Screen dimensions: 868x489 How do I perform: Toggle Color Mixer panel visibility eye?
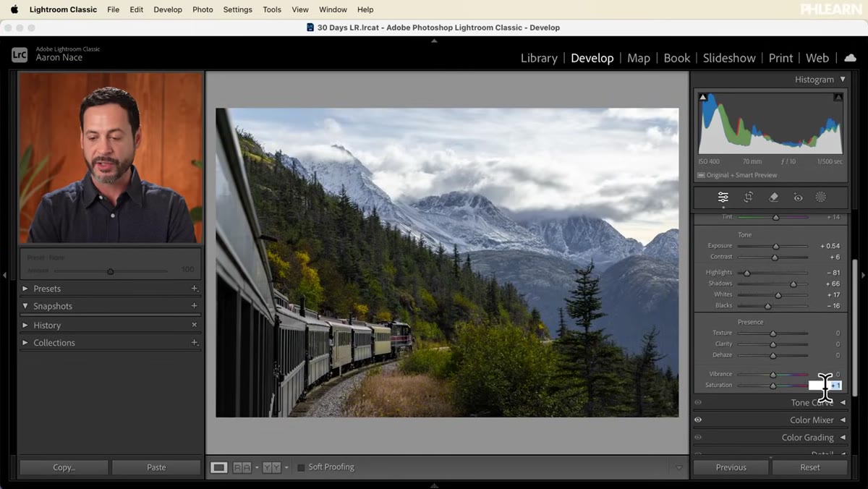click(x=698, y=420)
